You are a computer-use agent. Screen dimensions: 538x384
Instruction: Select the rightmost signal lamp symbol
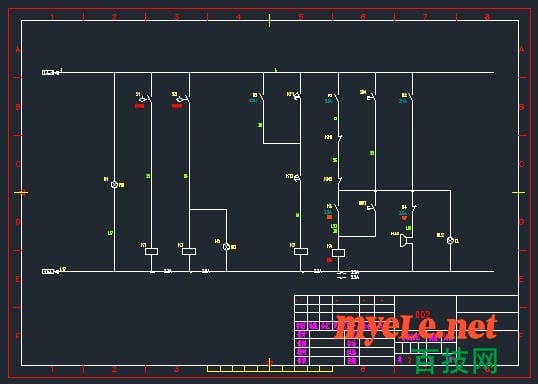point(450,241)
